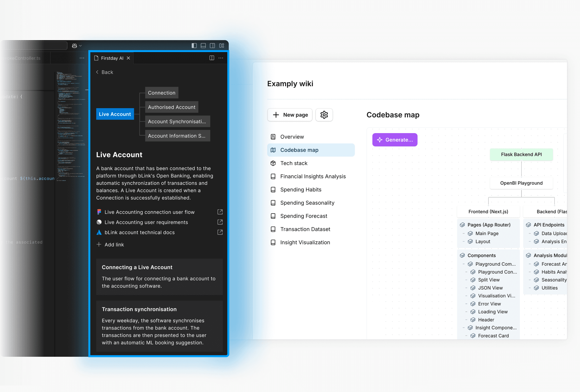Click split editor icon in Firstday AI panel
Screen dimensions: 580x392
pos(212,58)
